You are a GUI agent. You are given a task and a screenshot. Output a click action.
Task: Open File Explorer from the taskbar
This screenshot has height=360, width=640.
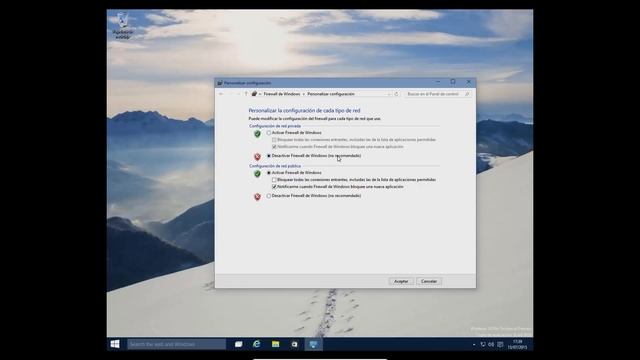276,344
